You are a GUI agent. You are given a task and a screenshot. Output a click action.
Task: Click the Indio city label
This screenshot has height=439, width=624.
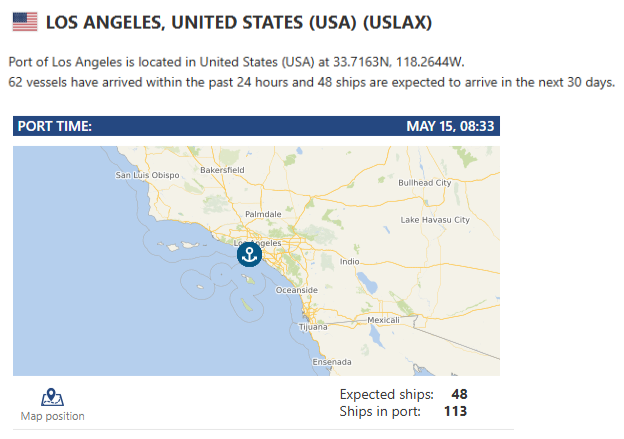tap(349, 261)
